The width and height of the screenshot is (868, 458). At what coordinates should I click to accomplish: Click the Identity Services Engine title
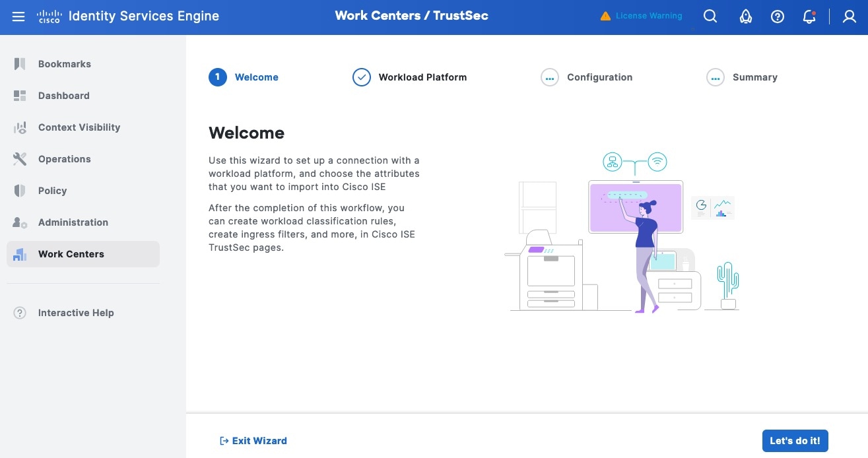pyautogui.click(x=144, y=16)
